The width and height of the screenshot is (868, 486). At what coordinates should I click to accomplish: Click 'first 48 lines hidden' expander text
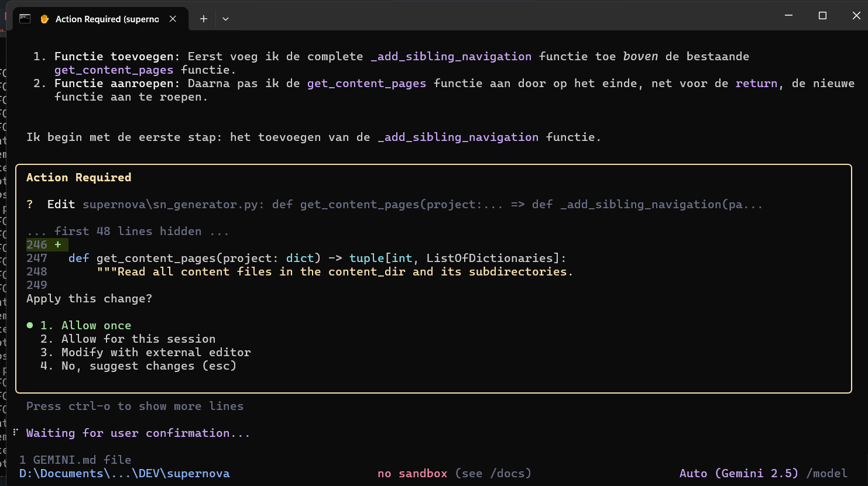coord(128,231)
